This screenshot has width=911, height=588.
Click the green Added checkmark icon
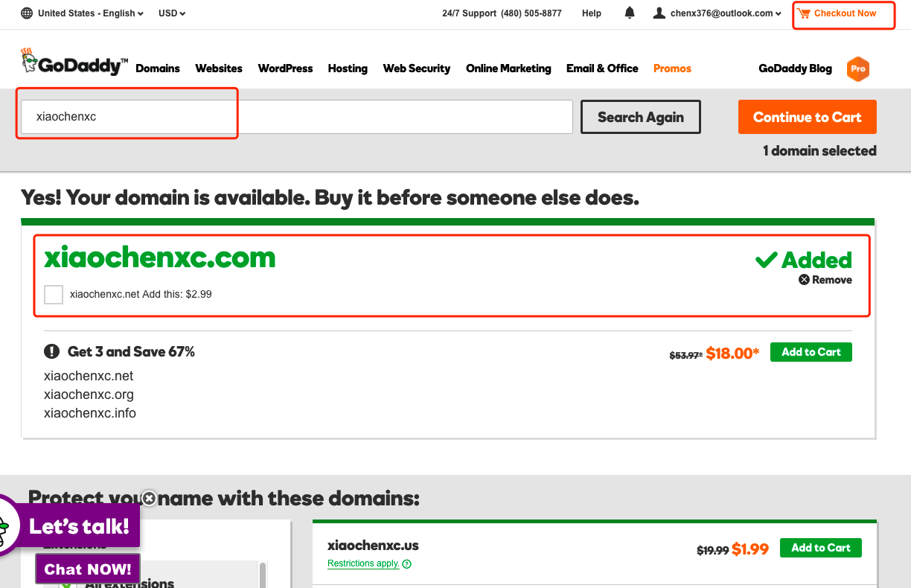click(766, 260)
